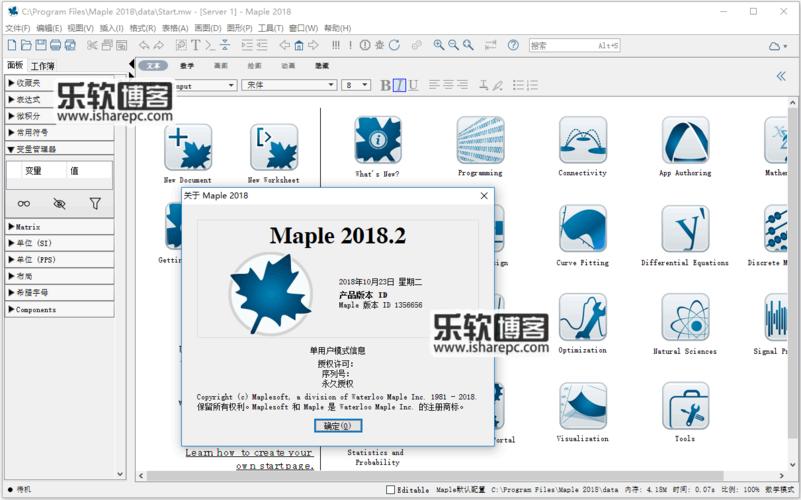Open Learn how to create startpage link
This screenshot has width=801, height=500.
click(x=249, y=459)
